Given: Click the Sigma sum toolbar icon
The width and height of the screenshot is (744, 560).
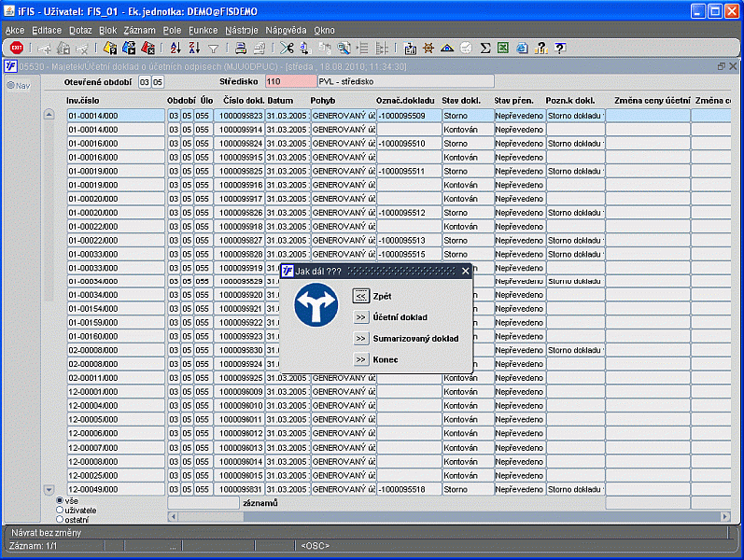Looking at the screenshot, I should [x=485, y=48].
